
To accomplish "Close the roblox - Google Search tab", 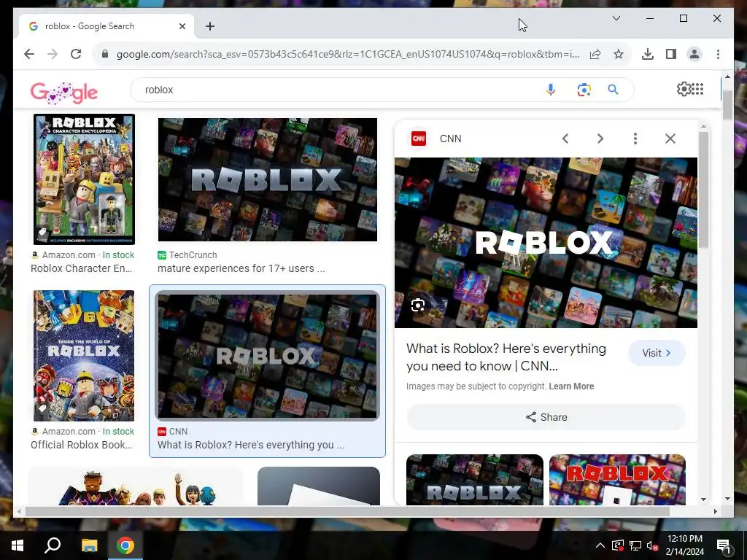I will (182, 26).
